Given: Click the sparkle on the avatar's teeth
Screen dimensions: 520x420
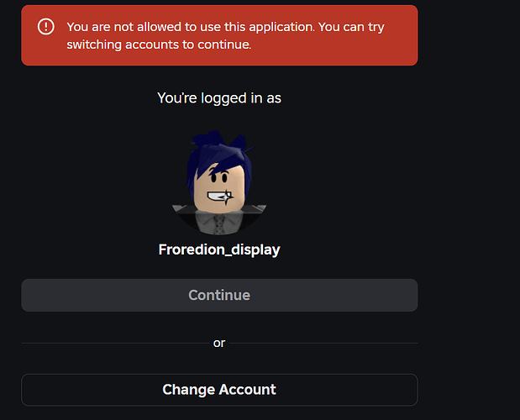Looking at the screenshot, I should (x=227, y=197).
